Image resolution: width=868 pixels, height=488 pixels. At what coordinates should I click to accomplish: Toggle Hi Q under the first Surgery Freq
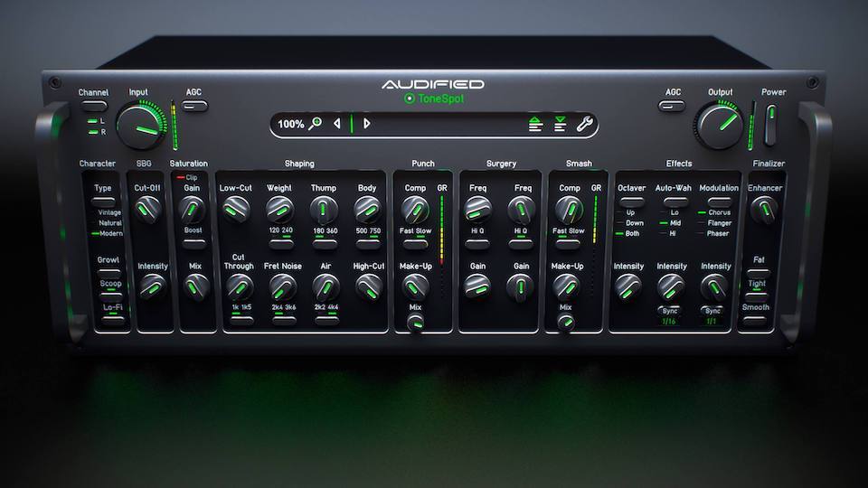click(x=477, y=243)
